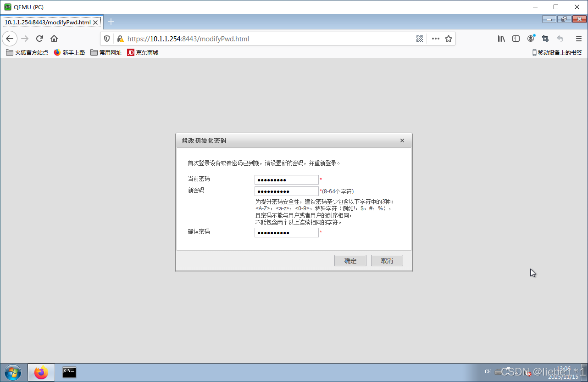588x382 pixels.
Task: Start the screenshot crop tool icon
Action: (545, 39)
